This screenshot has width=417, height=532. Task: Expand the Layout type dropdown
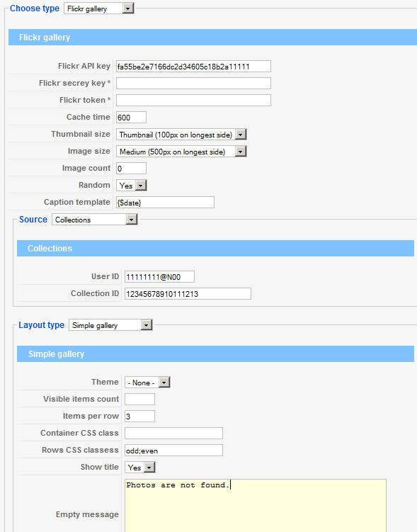point(110,325)
